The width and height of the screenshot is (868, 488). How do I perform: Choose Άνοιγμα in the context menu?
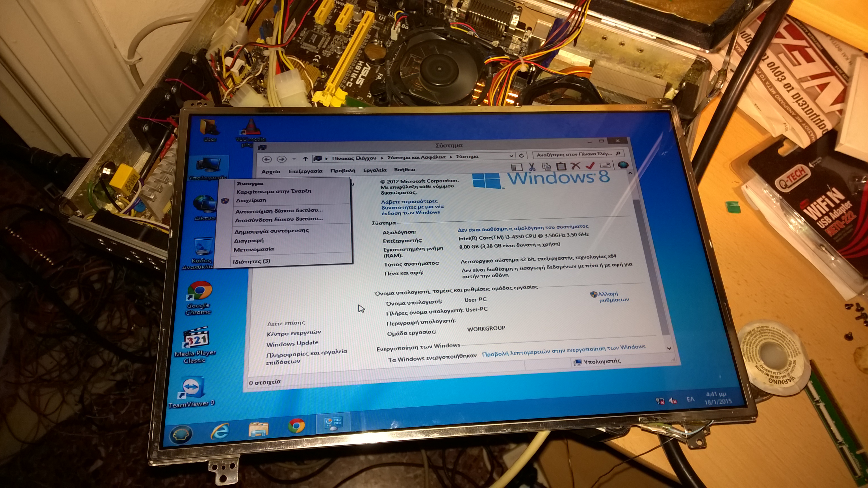click(250, 184)
